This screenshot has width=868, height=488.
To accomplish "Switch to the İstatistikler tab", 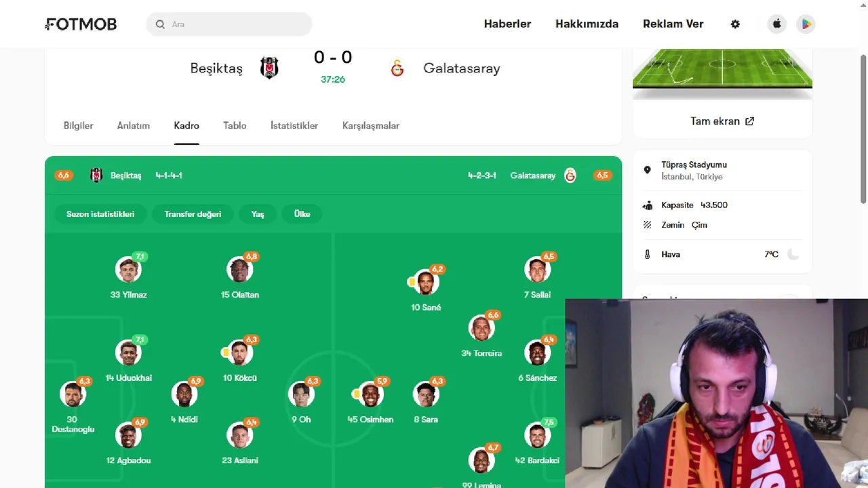I will pyautogui.click(x=294, y=125).
